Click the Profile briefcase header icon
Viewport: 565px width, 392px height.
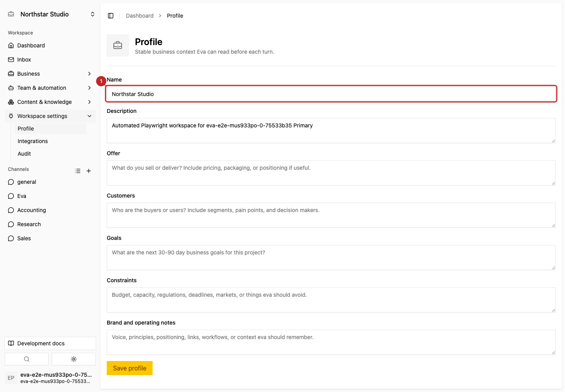(x=118, y=45)
